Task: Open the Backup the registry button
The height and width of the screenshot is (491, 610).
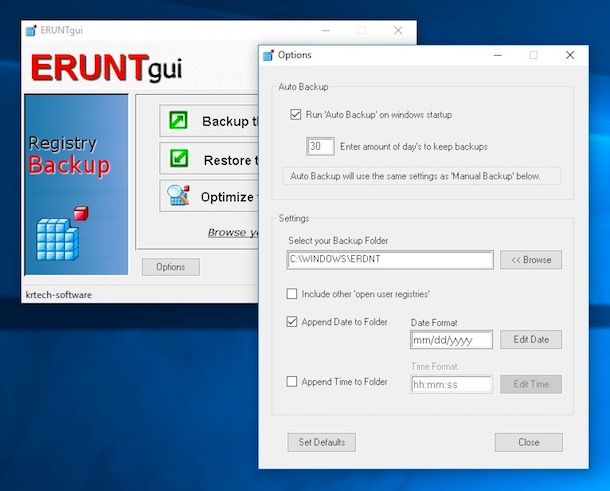Action: pyautogui.click(x=209, y=121)
